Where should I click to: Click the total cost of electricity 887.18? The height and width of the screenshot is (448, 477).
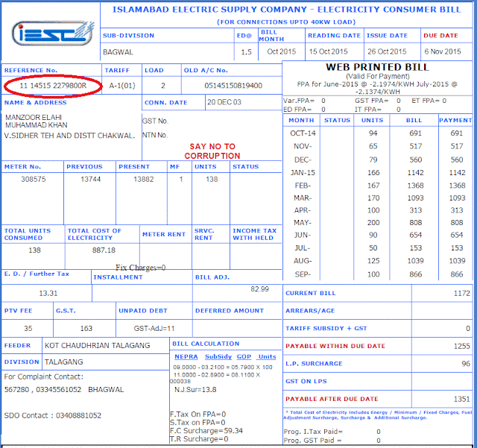[x=104, y=250]
